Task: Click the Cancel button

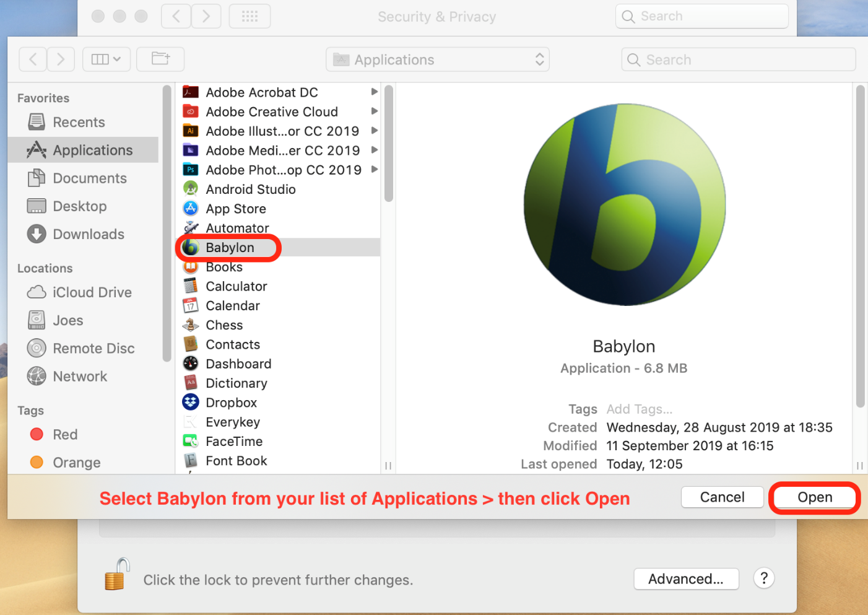Action: (723, 497)
